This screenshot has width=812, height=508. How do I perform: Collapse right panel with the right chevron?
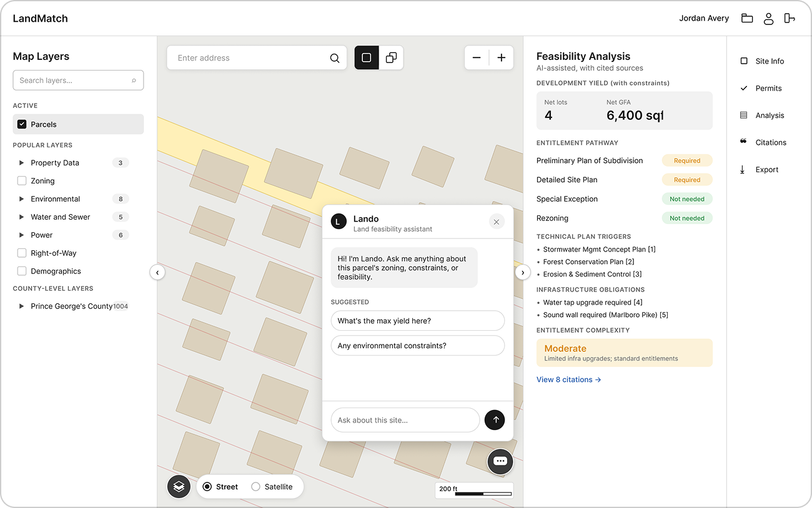pyautogui.click(x=523, y=272)
